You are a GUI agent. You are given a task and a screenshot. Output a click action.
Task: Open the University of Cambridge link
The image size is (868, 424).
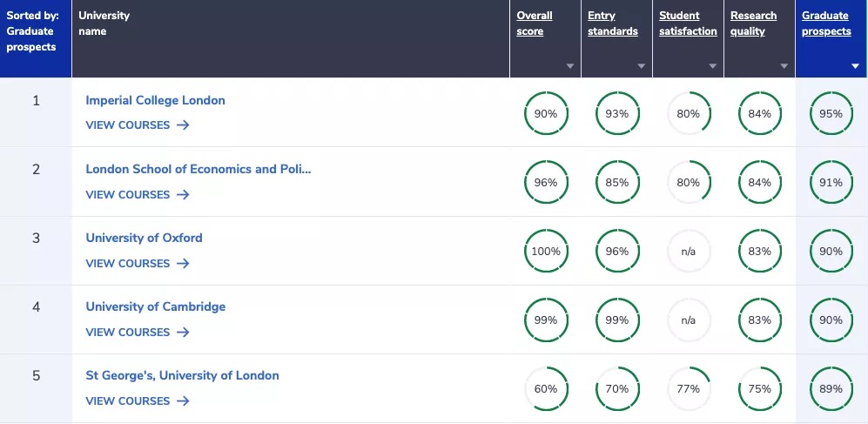click(156, 306)
